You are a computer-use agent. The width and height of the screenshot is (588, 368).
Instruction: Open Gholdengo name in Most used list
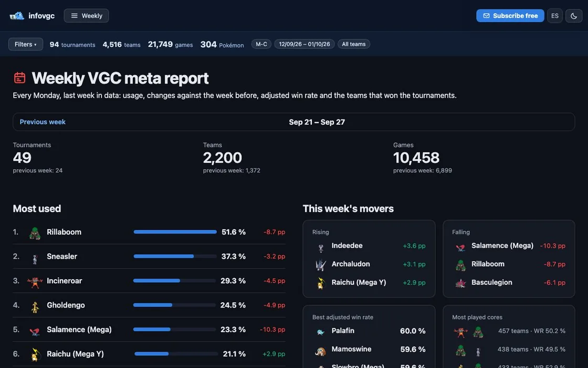pyautogui.click(x=66, y=305)
